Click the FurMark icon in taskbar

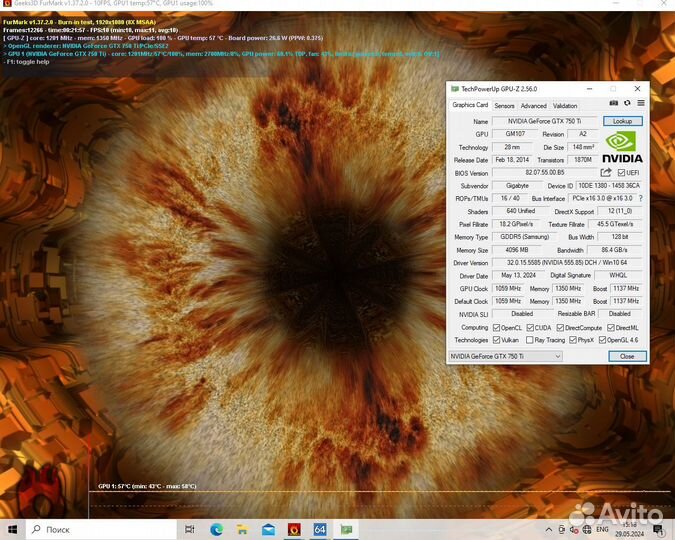(x=295, y=529)
